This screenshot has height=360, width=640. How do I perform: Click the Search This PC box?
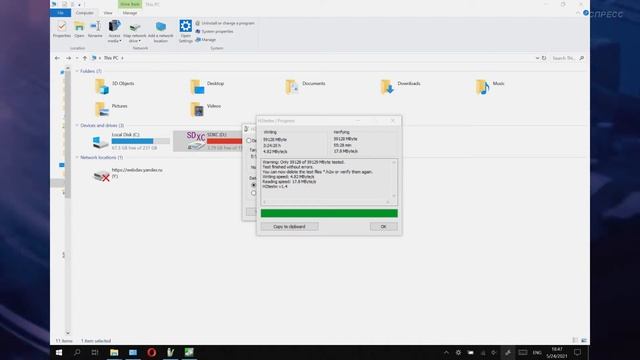(x=568, y=58)
